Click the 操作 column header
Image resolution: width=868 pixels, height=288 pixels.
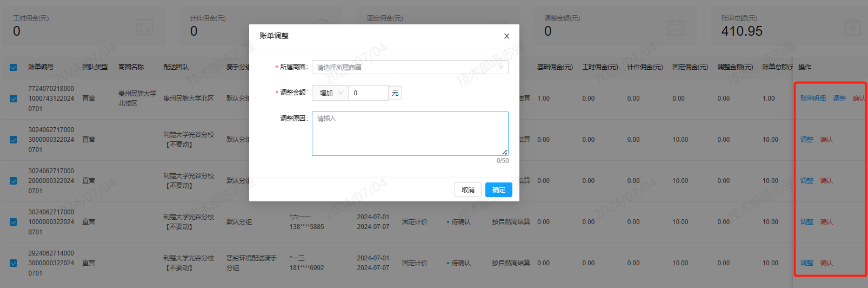(x=805, y=67)
